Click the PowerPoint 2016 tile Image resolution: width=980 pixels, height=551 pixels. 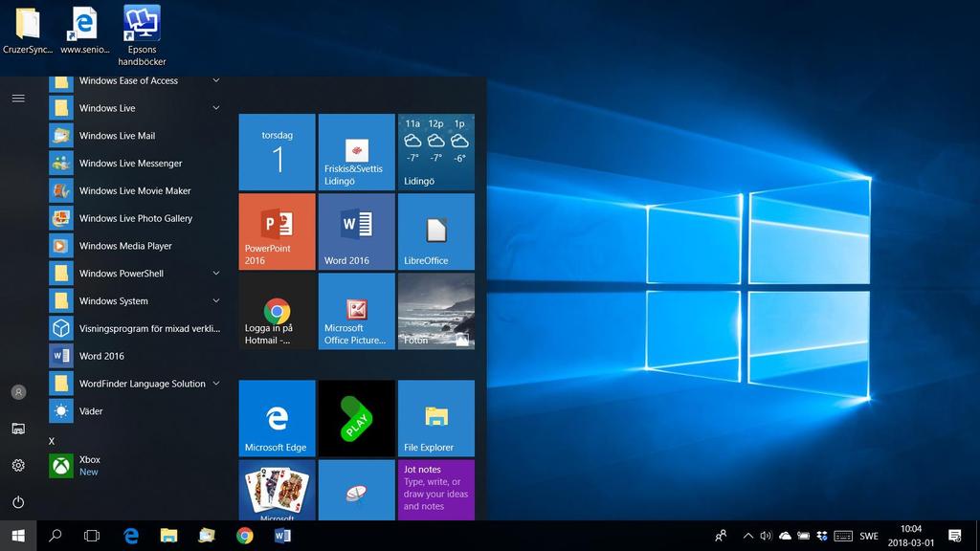point(277,231)
